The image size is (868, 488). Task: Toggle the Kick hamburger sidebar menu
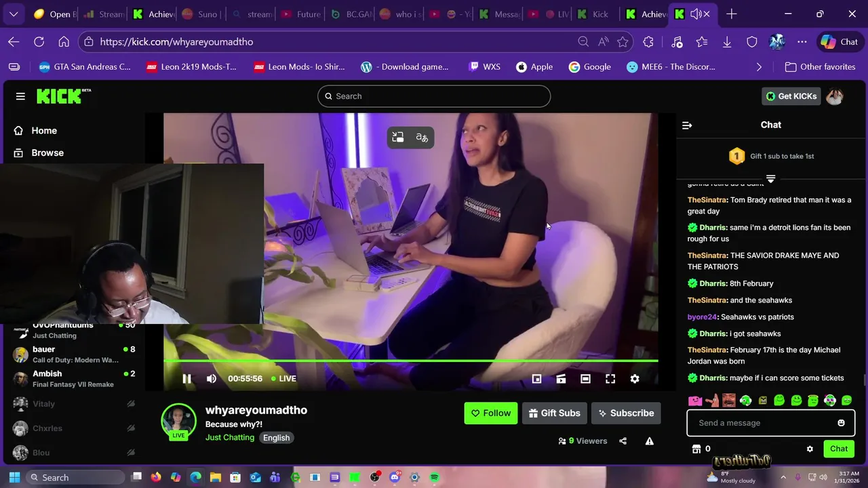[20, 96]
